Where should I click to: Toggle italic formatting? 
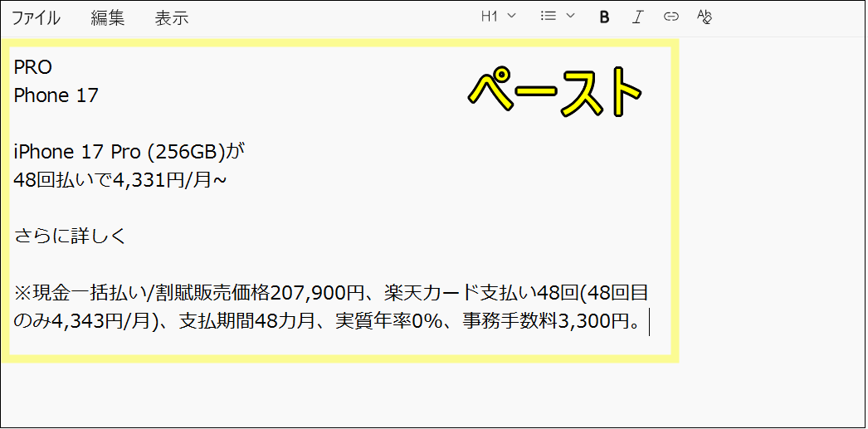[637, 17]
